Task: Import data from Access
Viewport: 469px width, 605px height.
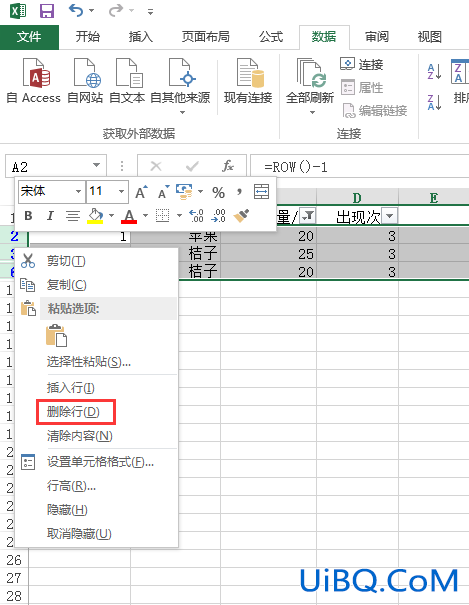Action: click(34, 81)
